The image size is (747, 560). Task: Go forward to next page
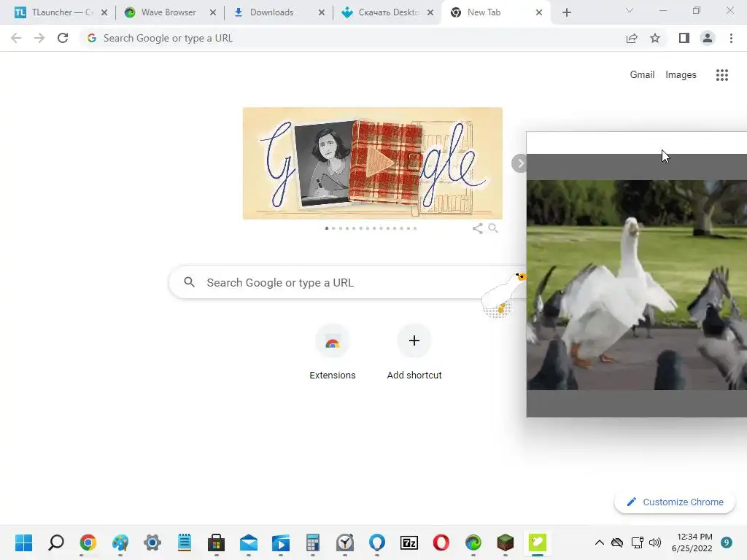39,38
